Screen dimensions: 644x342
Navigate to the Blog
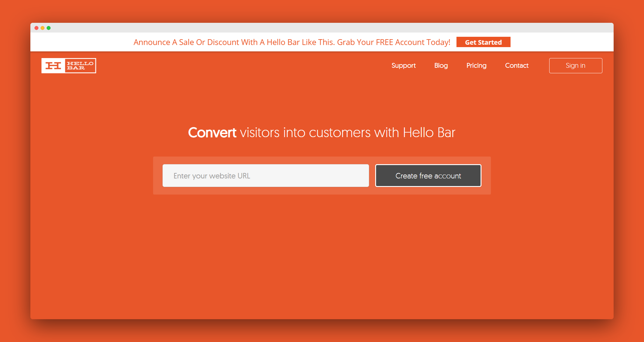coord(441,65)
